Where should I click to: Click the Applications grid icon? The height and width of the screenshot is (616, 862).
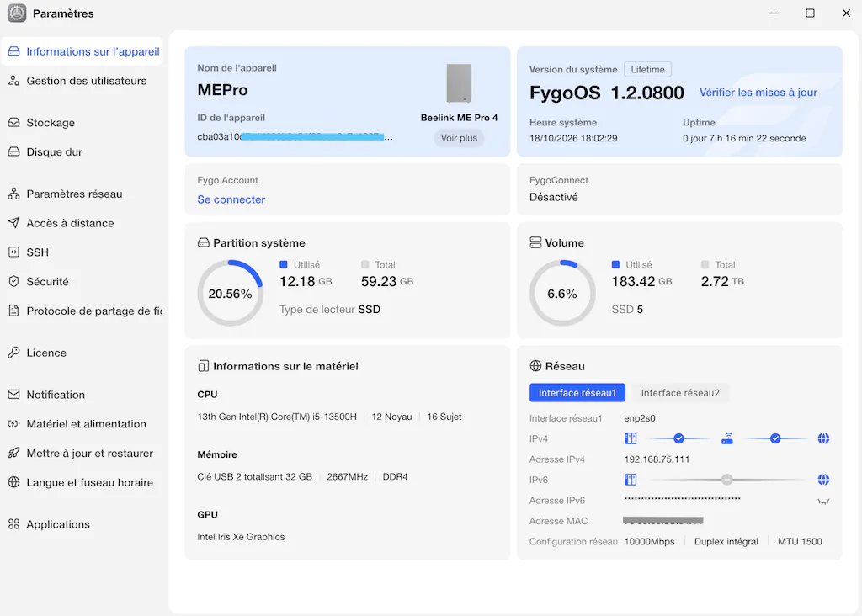tap(13, 524)
